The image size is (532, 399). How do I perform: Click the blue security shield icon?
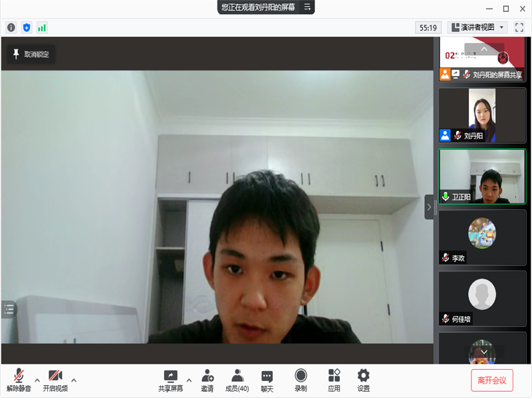pyautogui.click(x=27, y=27)
